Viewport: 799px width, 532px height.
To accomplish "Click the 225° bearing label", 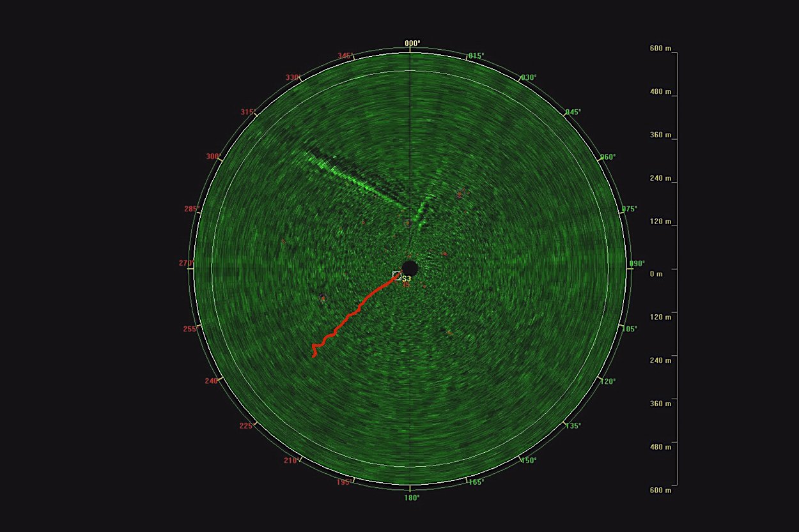I will [247, 425].
